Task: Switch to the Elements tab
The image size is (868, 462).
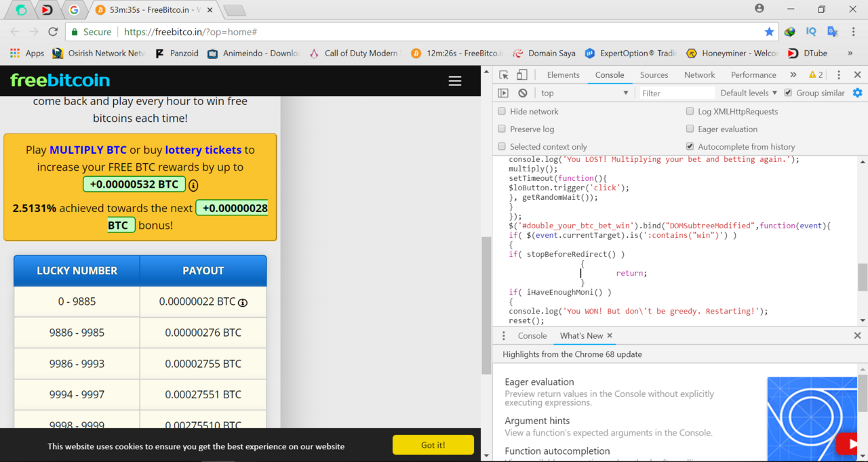Action: tap(563, 75)
